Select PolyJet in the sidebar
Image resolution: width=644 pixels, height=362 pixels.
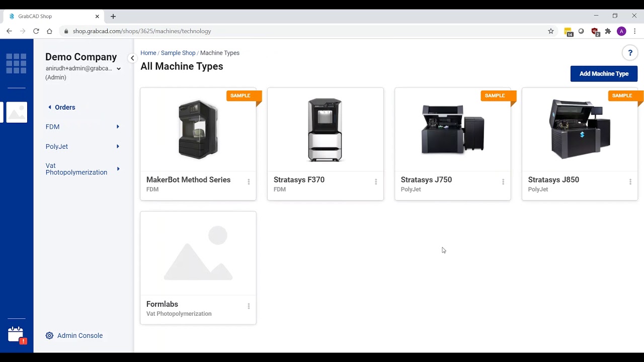point(56,146)
